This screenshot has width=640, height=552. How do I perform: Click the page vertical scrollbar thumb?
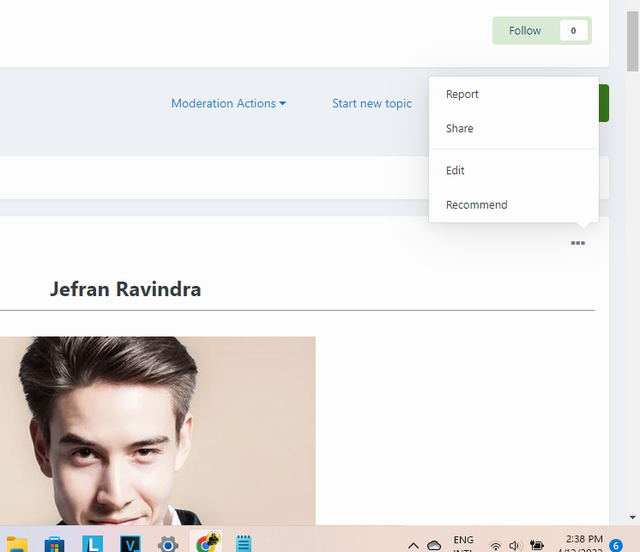pyautogui.click(x=633, y=41)
